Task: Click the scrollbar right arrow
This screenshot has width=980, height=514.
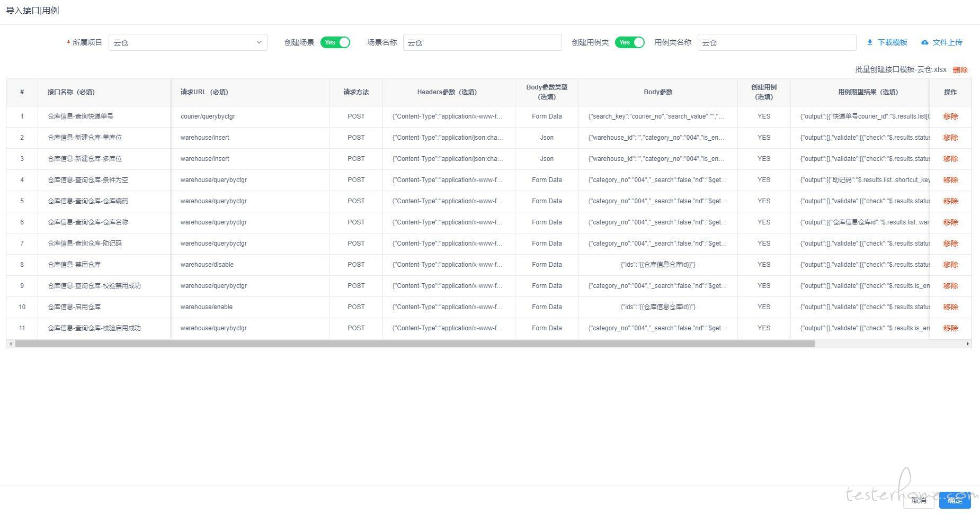Action: point(968,344)
